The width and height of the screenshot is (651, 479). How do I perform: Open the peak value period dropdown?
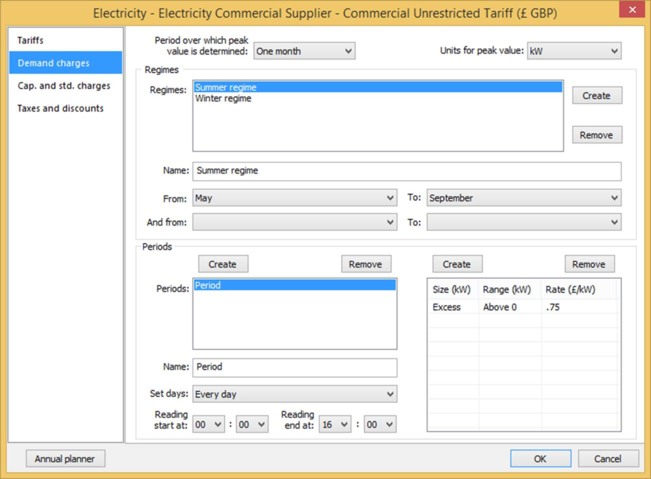click(x=304, y=51)
